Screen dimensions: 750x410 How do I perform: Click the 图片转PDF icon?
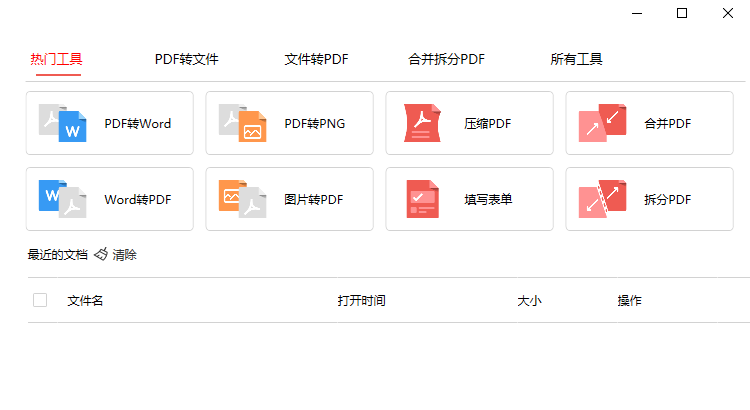click(243, 199)
